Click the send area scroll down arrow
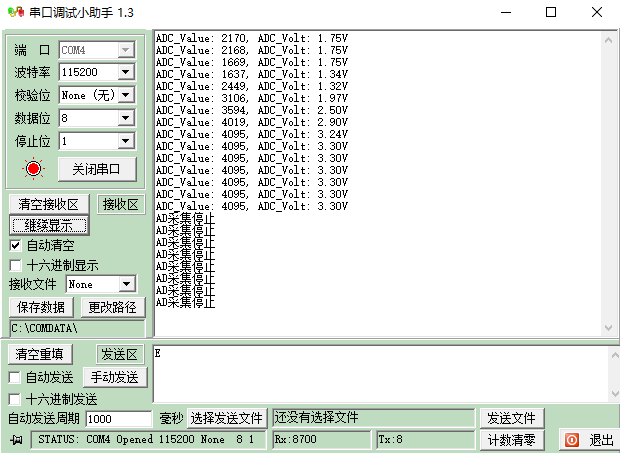The width and height of the screenshot is (620, 453). [614, 394]
